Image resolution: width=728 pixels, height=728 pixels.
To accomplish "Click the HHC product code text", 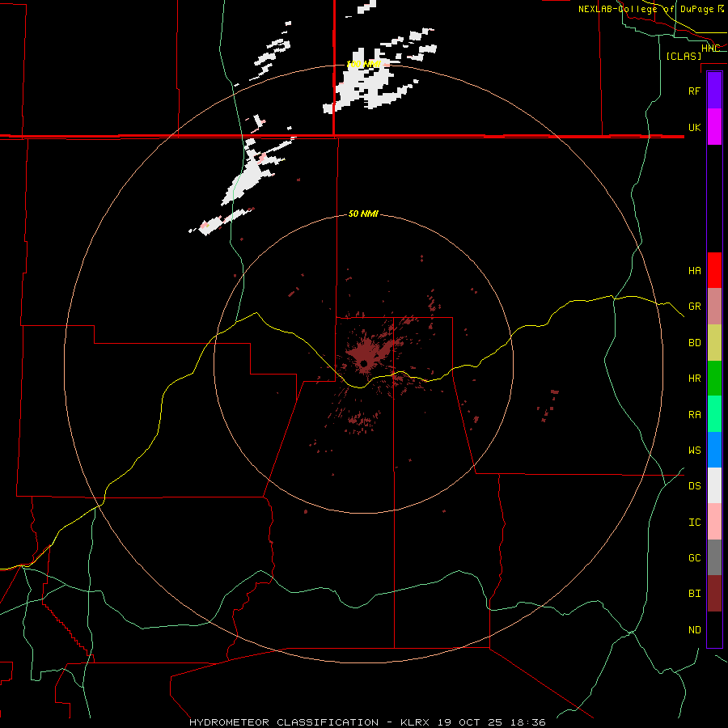I will (x=710, y=49).
